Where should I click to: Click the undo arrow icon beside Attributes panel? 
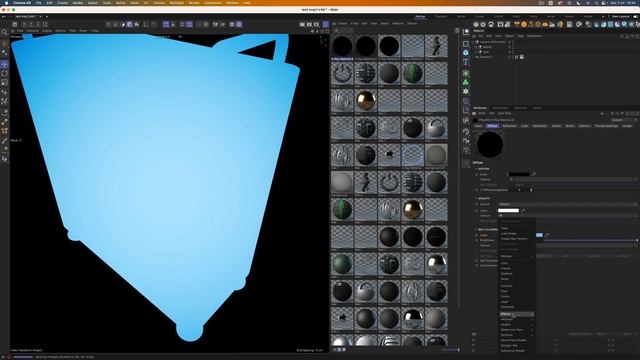tap(466, 131)
